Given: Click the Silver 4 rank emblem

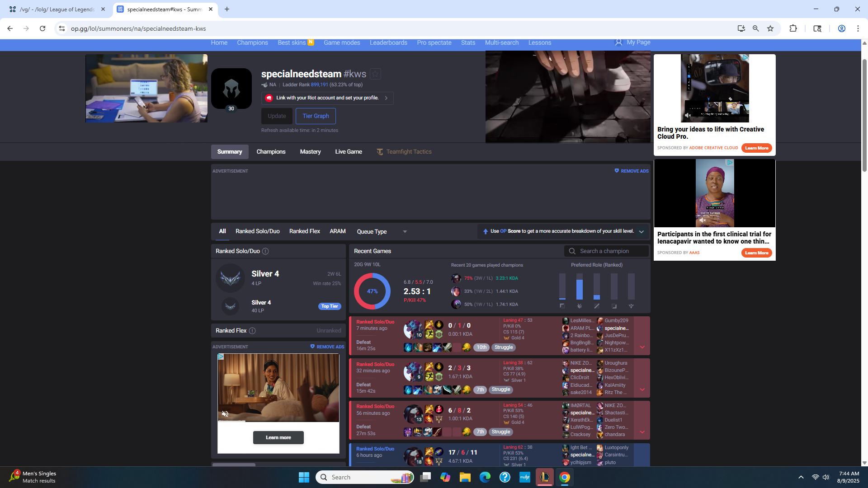Looking at the screenshot, I should (230, 278).
